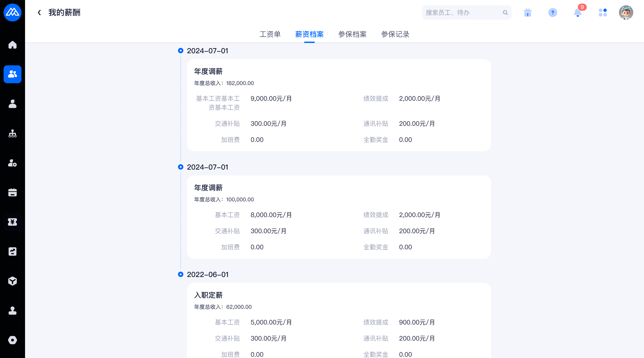Click the 2022-06-01 timeline marker

[180, 275]
